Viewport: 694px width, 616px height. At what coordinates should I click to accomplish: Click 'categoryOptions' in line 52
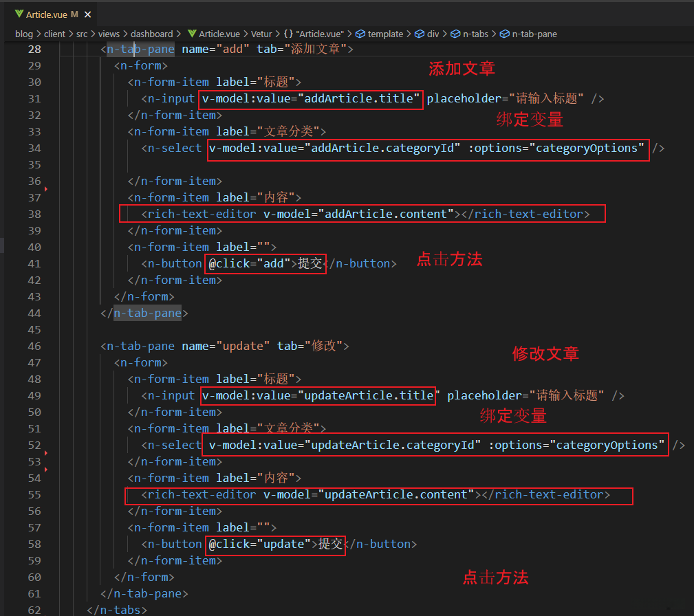point(607,445)
